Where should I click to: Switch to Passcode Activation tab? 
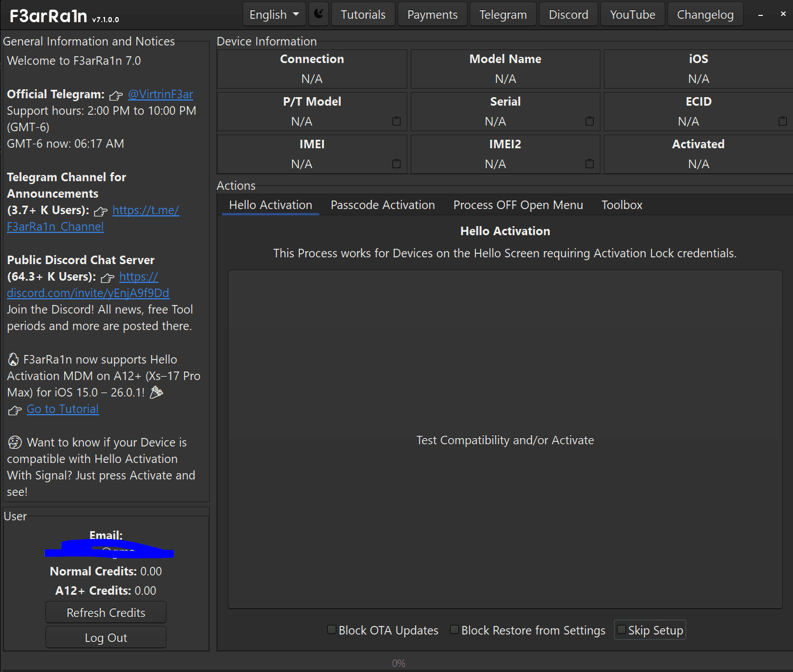[x=383, y=205]
